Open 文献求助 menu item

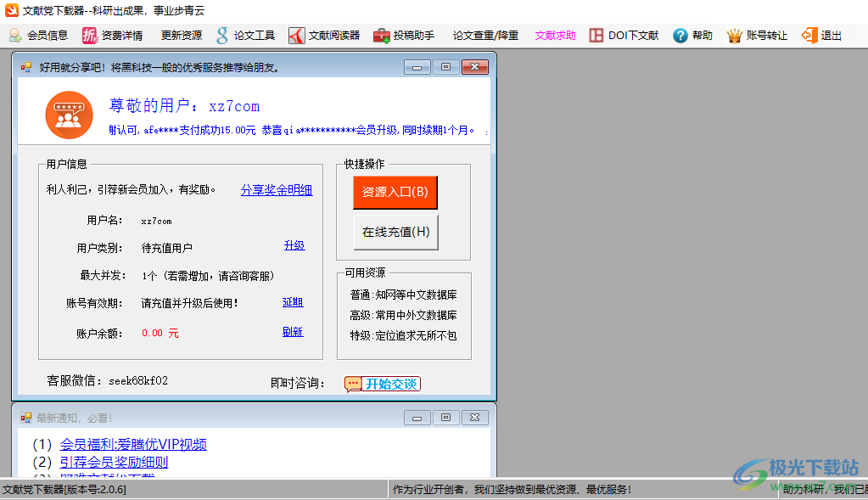[x=555, y=36]
